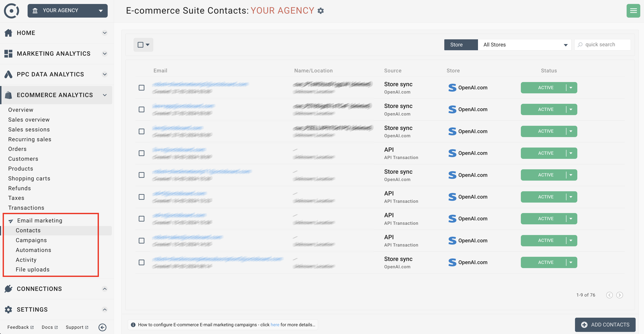Click the Settings gear icon in sidebar
Screen dimensions: 644x334
click(8, 310)
